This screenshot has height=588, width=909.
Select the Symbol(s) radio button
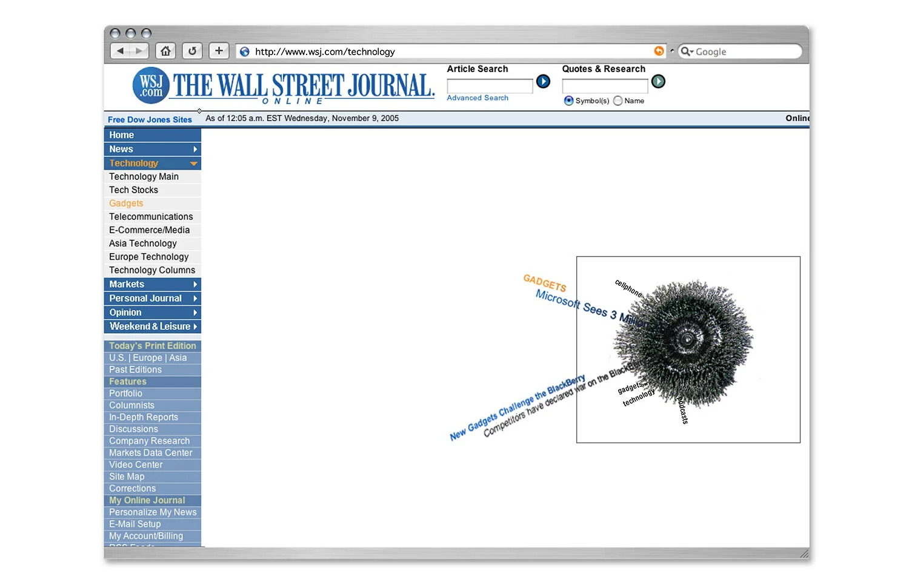568,101
